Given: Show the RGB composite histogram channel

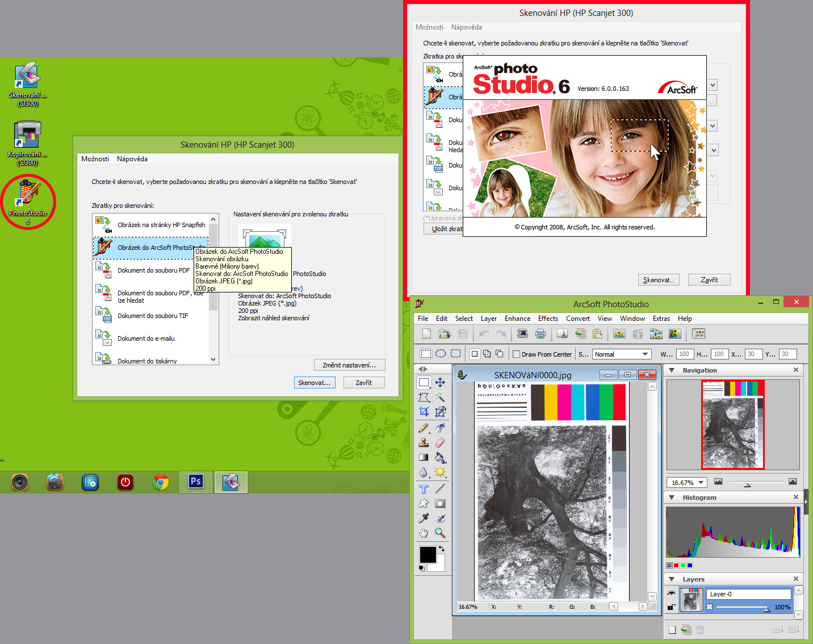Looking at the screenshot, I should pos(669,566).
